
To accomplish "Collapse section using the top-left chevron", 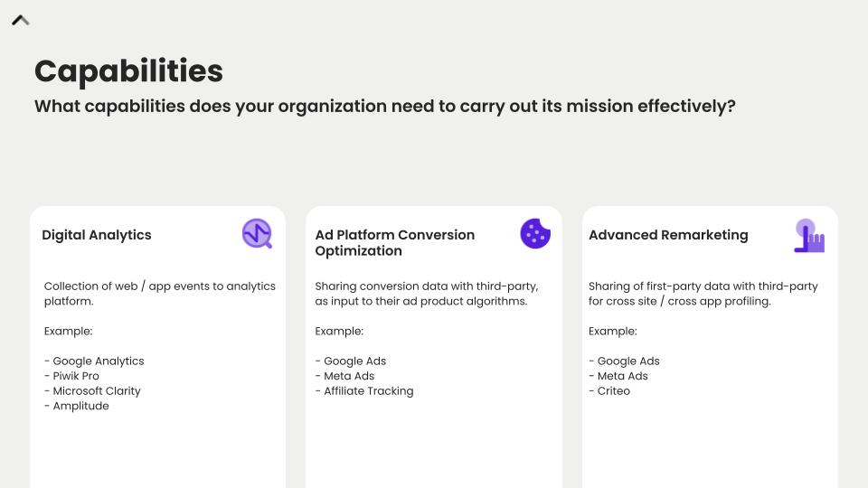I will tap(20, 20).
